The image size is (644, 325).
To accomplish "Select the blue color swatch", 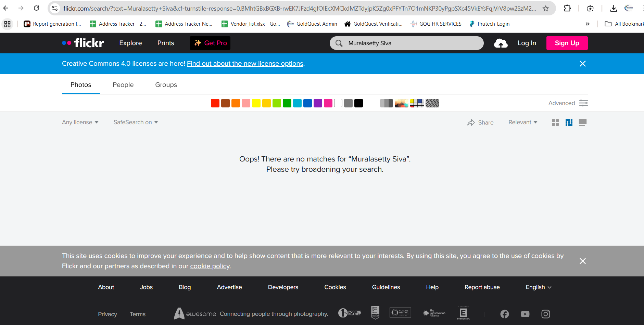I will click(307, 103).
